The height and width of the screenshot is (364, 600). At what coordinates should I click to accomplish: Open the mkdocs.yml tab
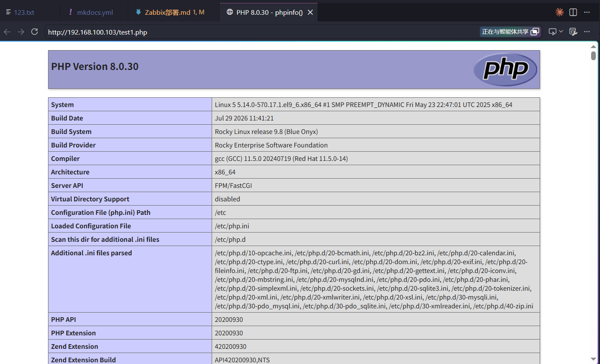pyautogui.click(x=91, y=12)
